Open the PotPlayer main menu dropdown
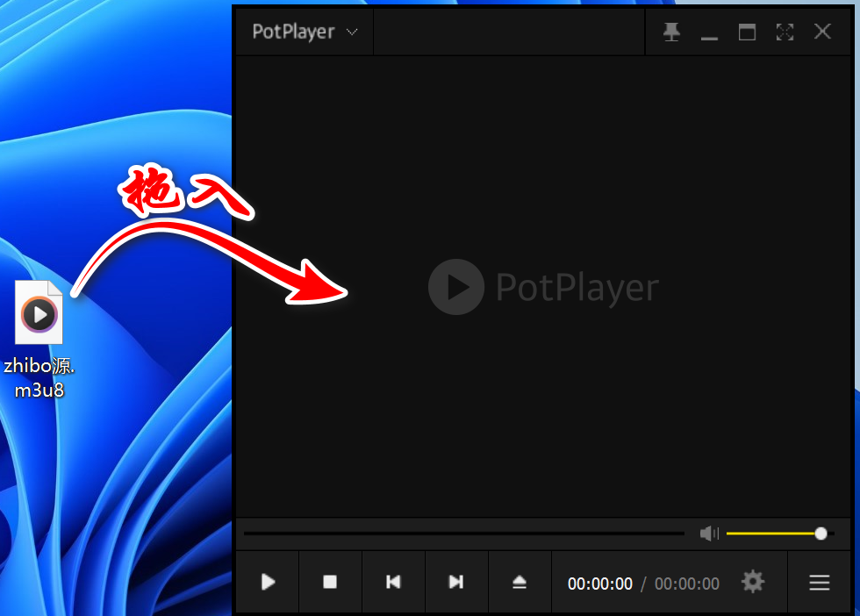Screen dimensions: 860x616 click(x=305, y=32)
